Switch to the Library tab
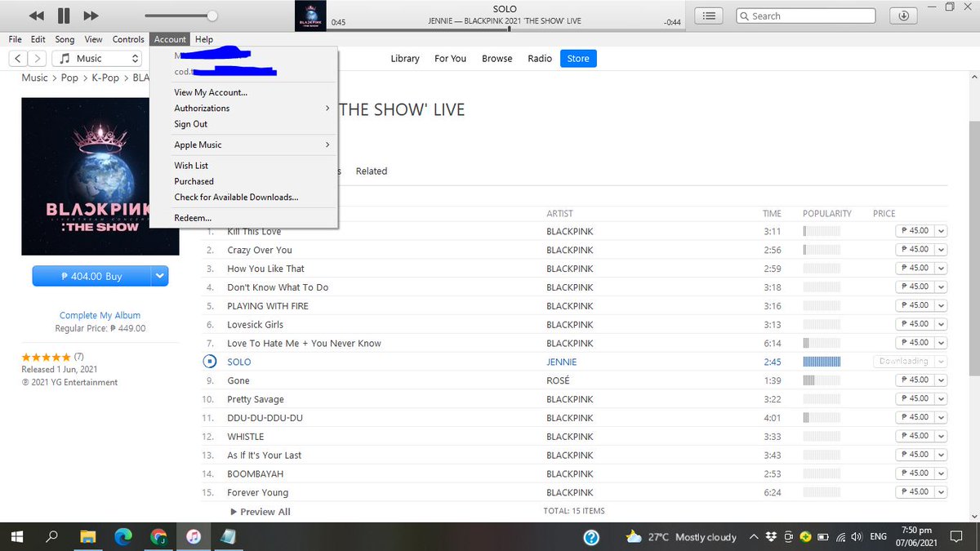 coord(405,59)
